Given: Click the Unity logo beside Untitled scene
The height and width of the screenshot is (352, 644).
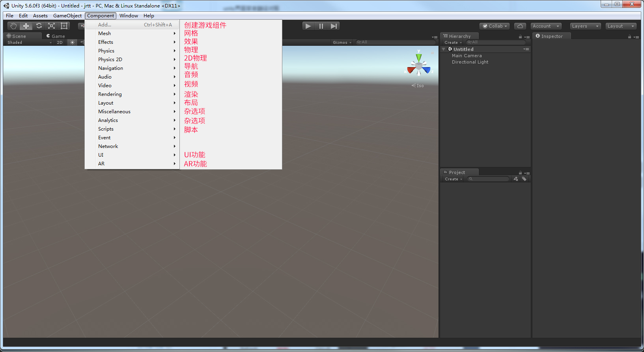Looking at the screenshot, I should (450, 49).
